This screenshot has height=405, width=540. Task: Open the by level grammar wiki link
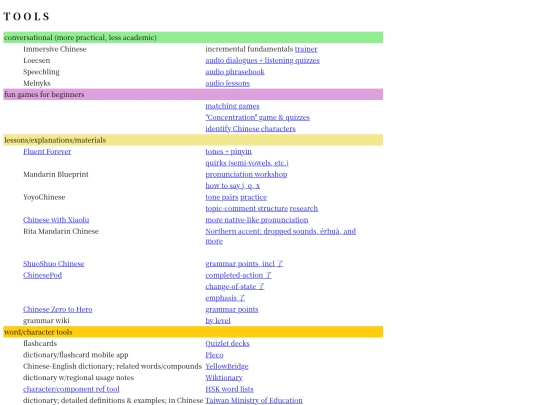(218, 320)
